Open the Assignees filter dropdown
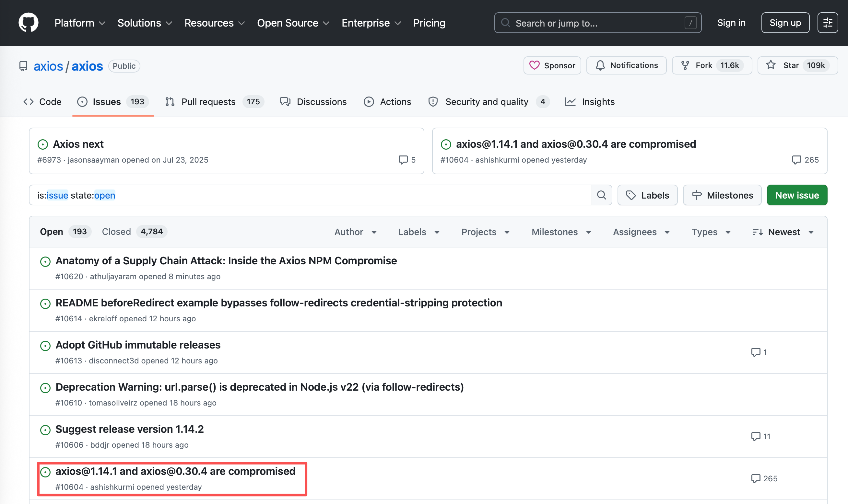The width and height of the screenshot is (848, 504). (641, 232)
